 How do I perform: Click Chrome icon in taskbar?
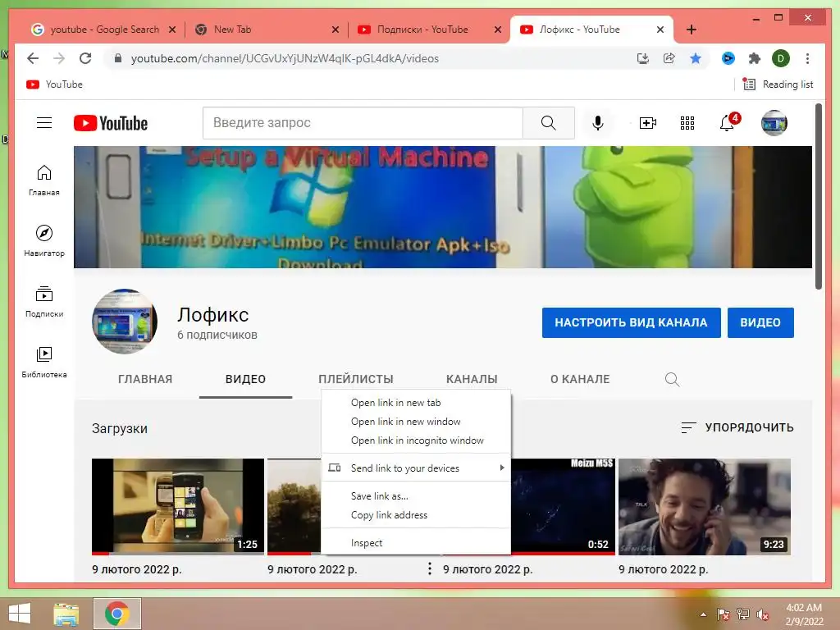click(117, 614)
